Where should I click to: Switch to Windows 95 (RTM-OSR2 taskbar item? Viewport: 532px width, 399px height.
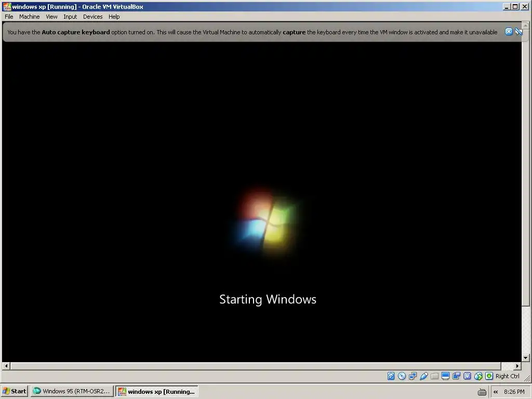point(72,391)
